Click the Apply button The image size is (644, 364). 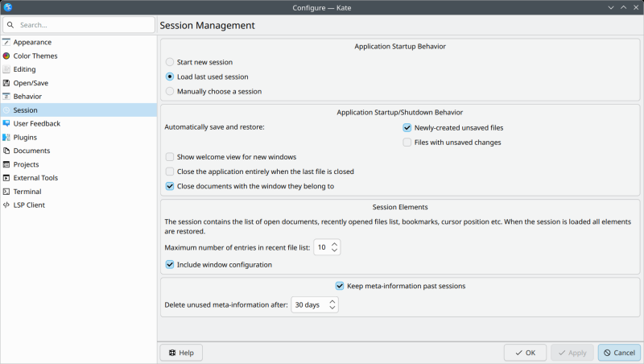pos(572,353)
